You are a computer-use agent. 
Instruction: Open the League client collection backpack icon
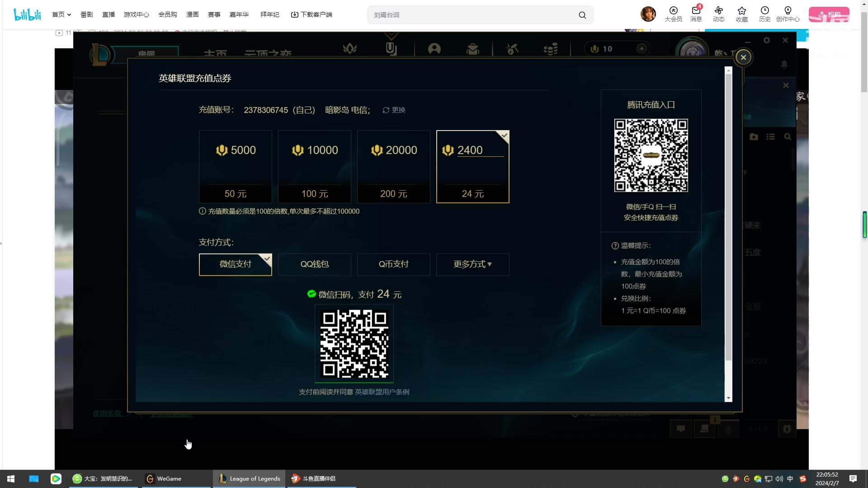point(473,49)
